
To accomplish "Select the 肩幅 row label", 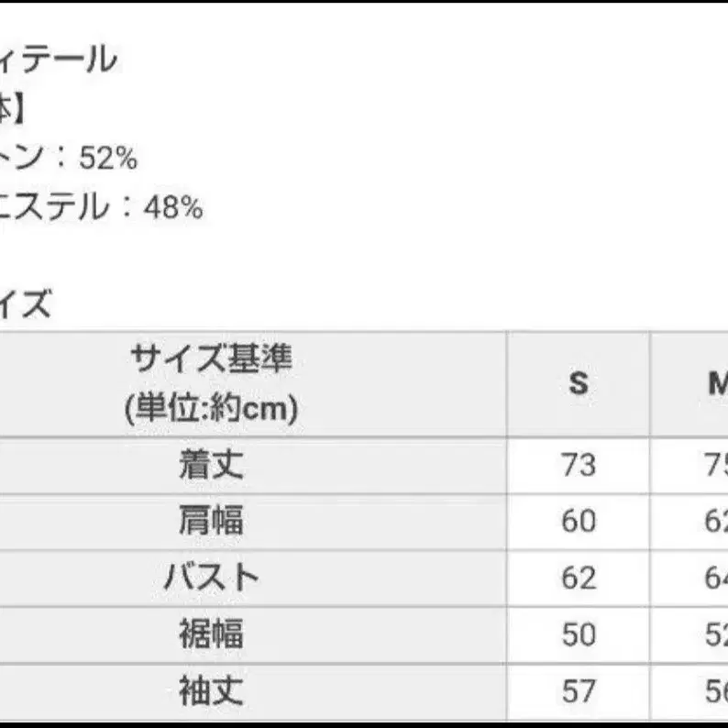I will coord(212,522).
